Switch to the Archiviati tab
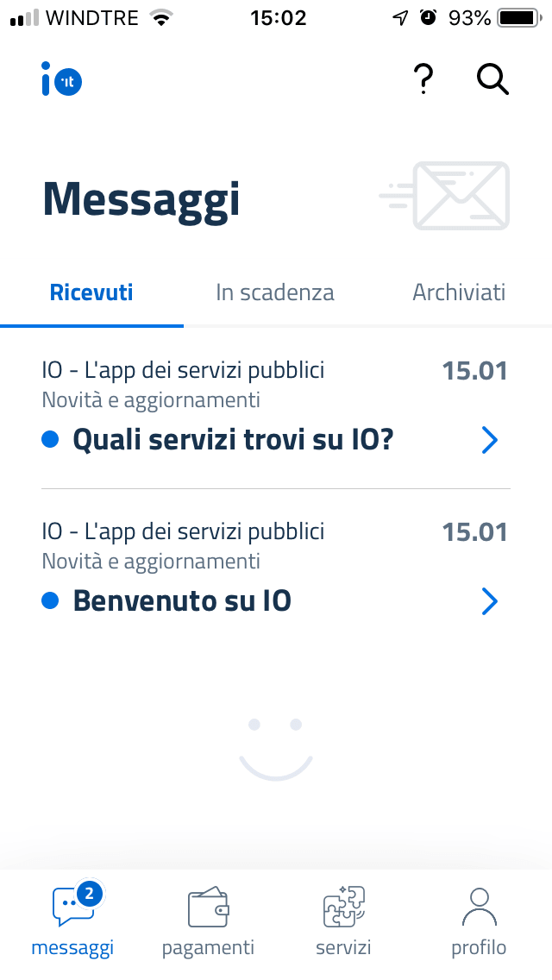Viewport: 552px width, 980px height. (x=459, y=292)
